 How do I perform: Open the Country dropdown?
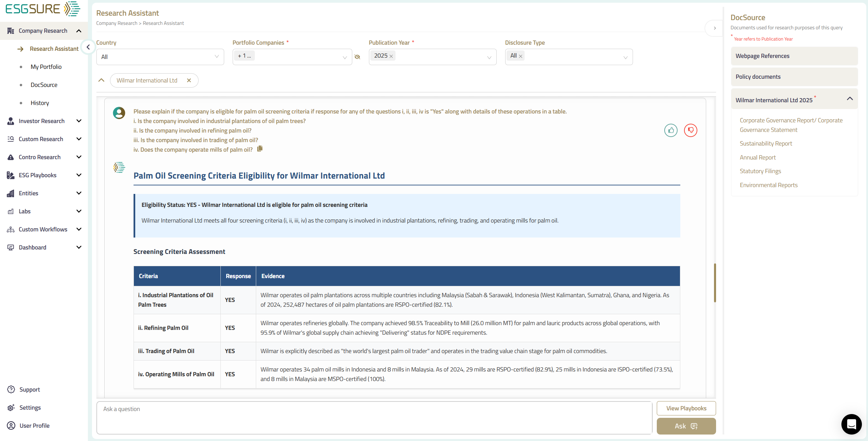coord(160,57)
